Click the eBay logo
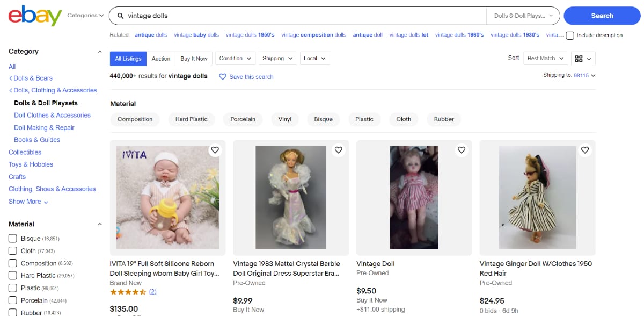Viewport: 644px width, 316px height. click(x=34, y=16)
